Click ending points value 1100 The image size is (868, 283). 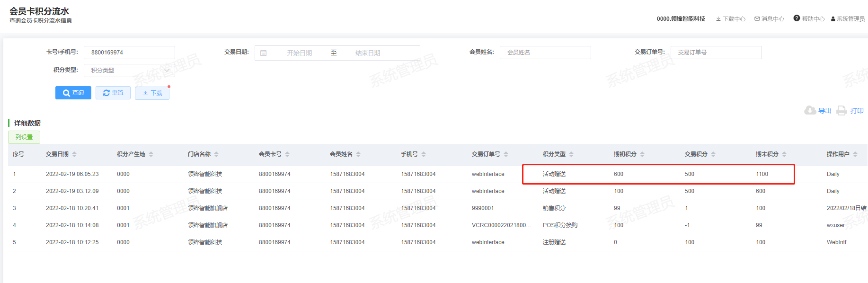click(x=762, y=174)
